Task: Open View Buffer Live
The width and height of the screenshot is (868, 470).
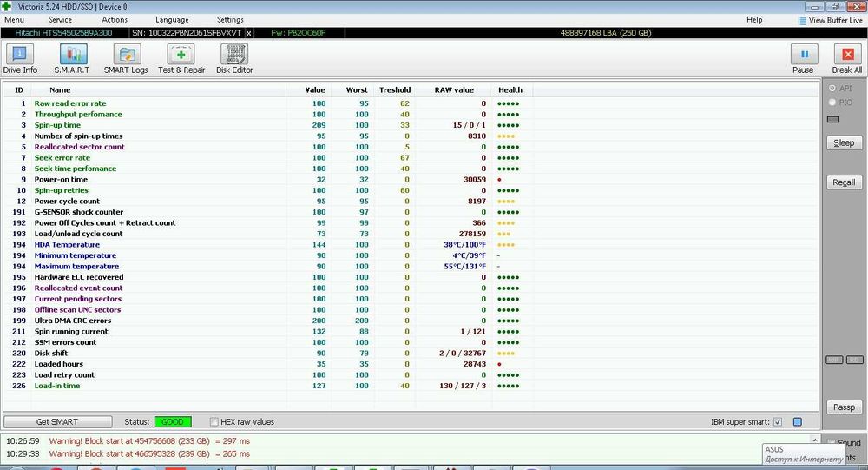Action: point(831,20)
